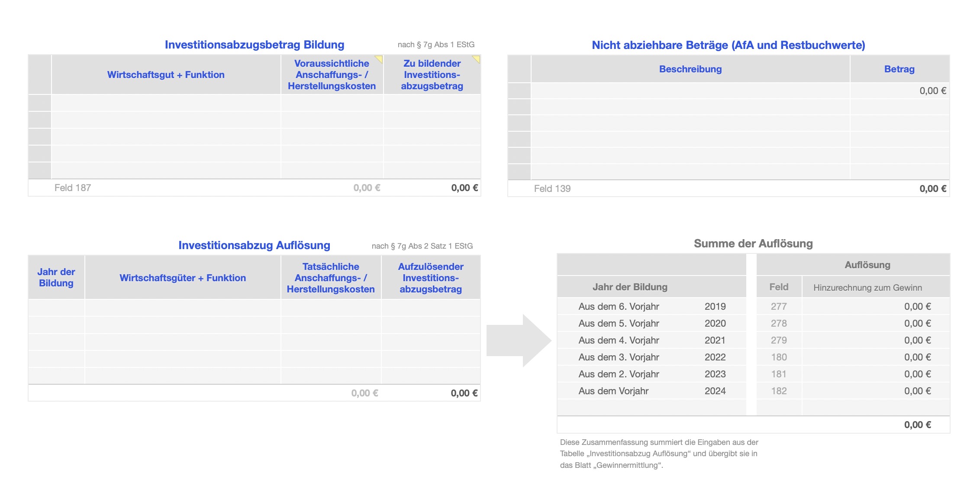Select the explanatory note text below summary
This screenshot has height=493, width=980.
pos(659,454)
